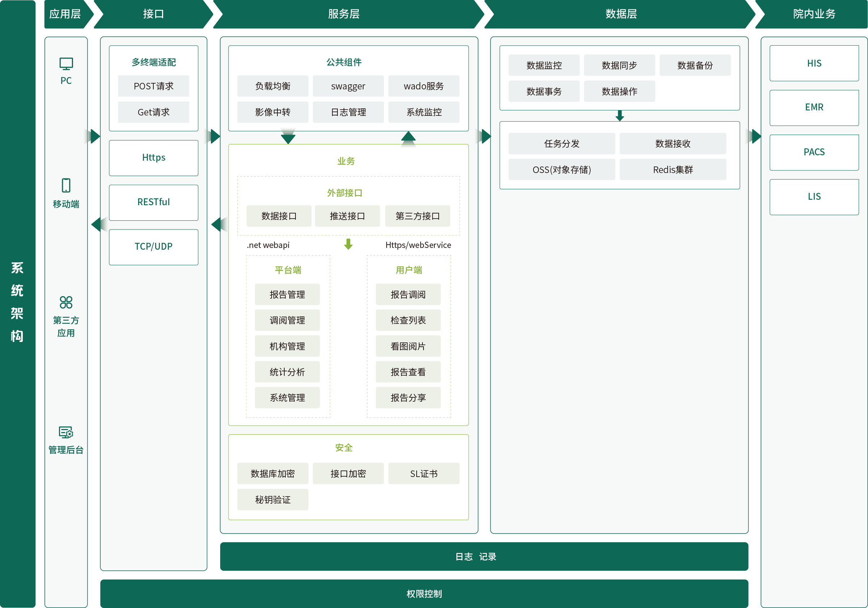Click the 权限控制 bottom bar

pyautogui.click(x=424, y=594)
